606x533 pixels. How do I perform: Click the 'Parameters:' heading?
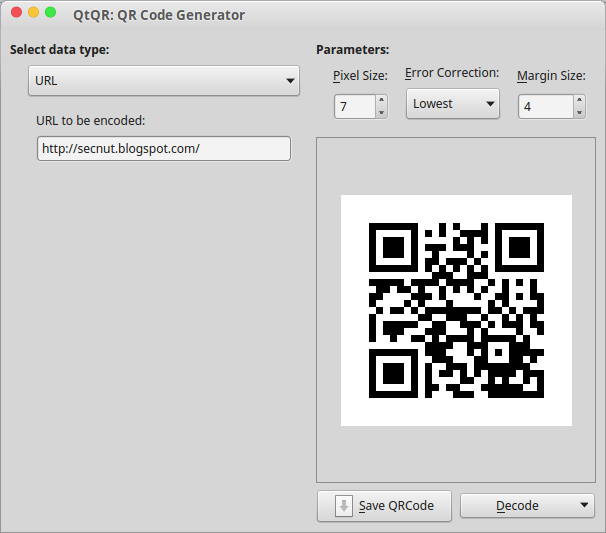[352, 49]
